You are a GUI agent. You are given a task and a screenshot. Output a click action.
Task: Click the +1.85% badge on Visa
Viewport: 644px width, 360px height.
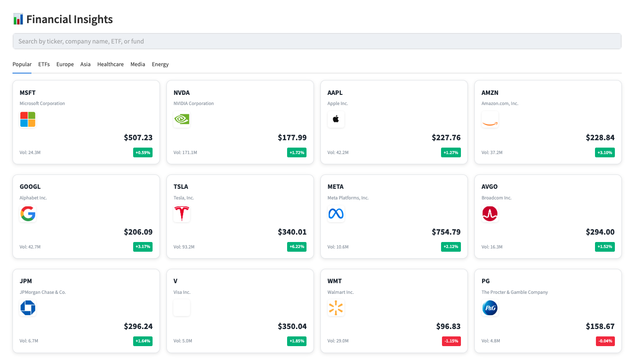point(297,341)
